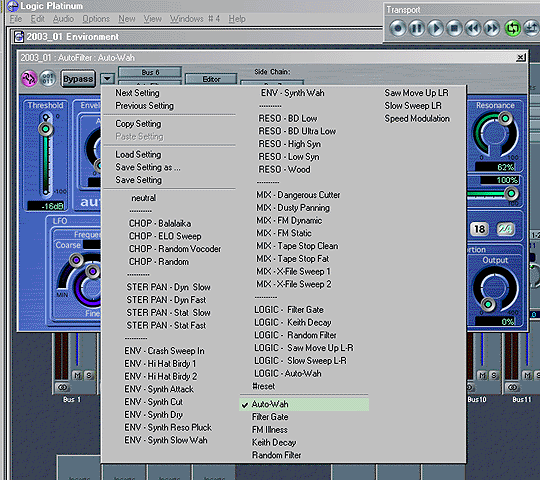Image resolution: width=540 pixels, height=480 pixels.
Task: Click the slider handle below 100% value
Action: pos(511,194)
